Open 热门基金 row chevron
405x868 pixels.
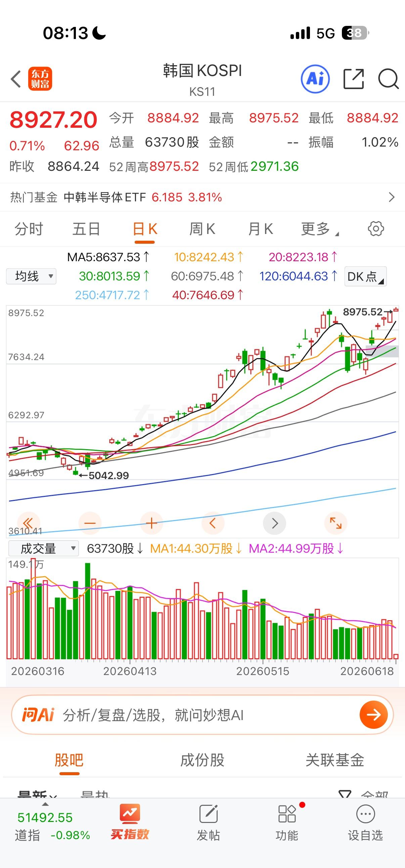391,197
